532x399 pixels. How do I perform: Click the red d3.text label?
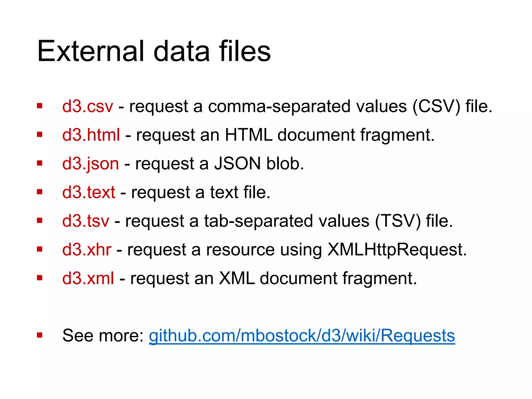(89, 192)
